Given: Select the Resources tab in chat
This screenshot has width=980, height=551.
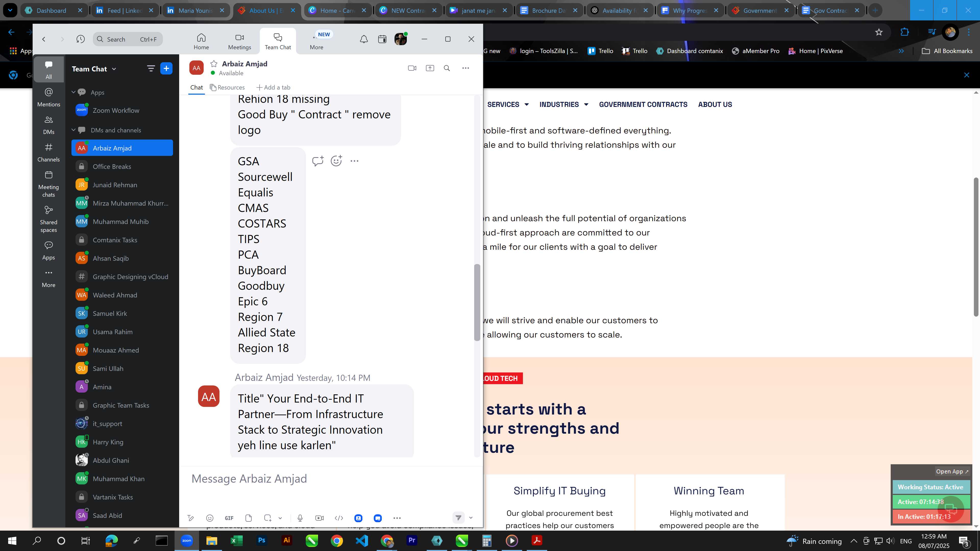Looking at the screenshot, I should (x=227, y=87).
